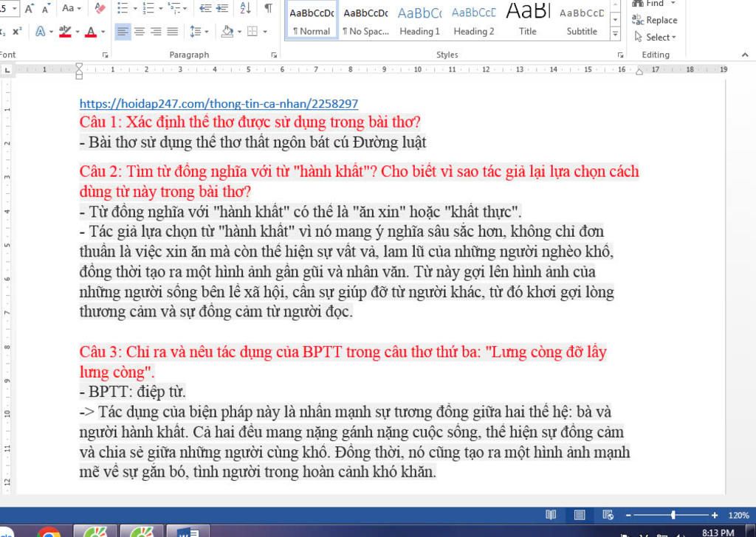Open hoidap247.com profile hyperlink
756x537 pixels.
[x=219, y=103]
